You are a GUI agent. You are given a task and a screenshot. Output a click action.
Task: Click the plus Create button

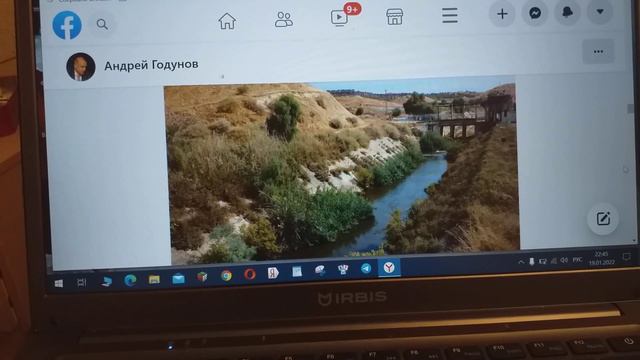click(502, 14)
